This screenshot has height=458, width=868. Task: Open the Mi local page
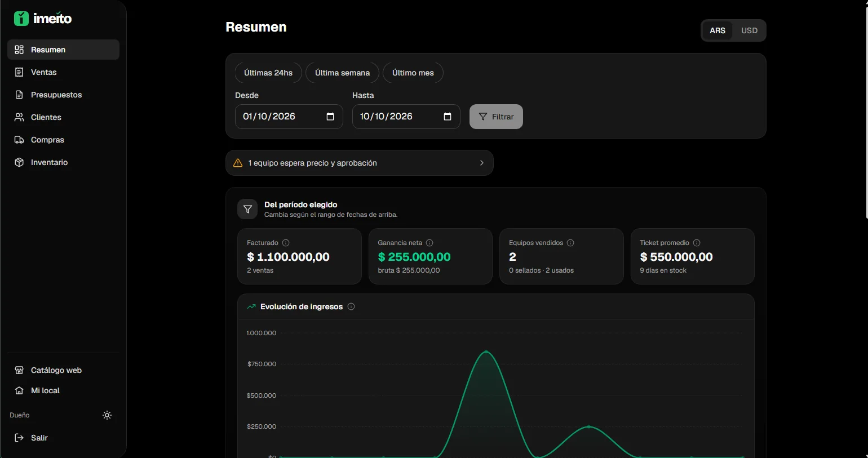pyautogui.click(x=63, y=390)
